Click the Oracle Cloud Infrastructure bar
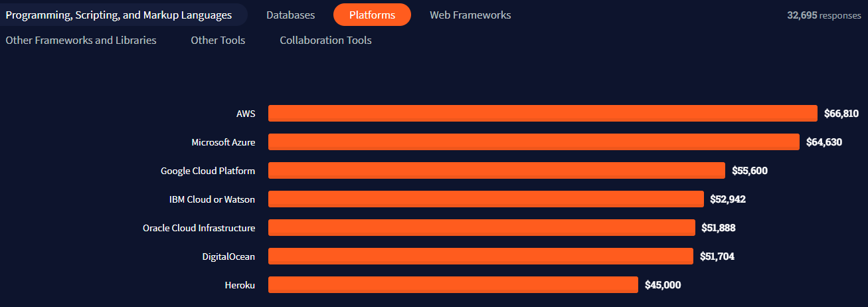The height and width of the screenshot is (307, 868). 481,228
